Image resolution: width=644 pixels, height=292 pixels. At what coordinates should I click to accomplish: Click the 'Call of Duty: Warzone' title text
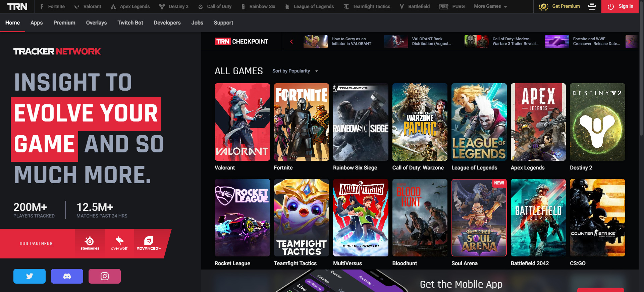(x=418, y=168)
